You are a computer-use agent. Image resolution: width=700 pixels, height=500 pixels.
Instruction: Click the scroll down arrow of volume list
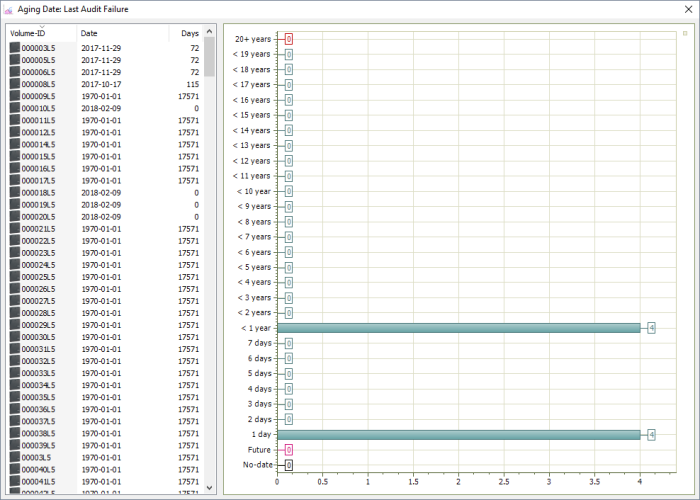[x=209, y=487]
